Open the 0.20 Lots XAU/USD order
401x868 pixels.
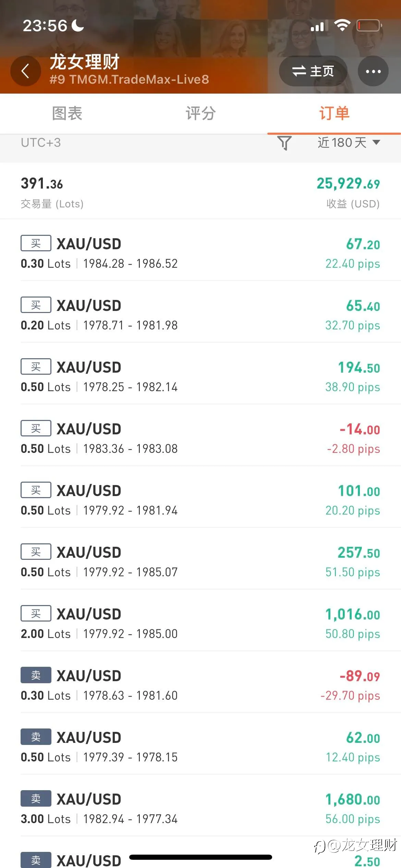tap(200, 315)
